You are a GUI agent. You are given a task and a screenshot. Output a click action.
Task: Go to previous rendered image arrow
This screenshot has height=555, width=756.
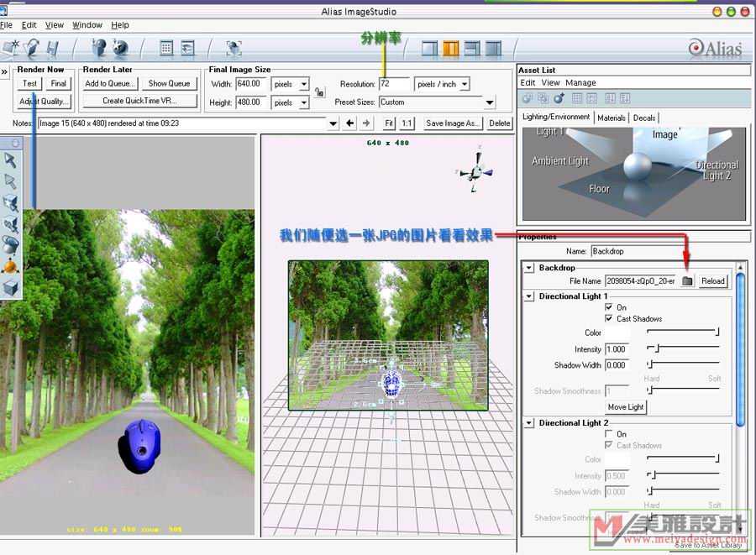[350, 123]
